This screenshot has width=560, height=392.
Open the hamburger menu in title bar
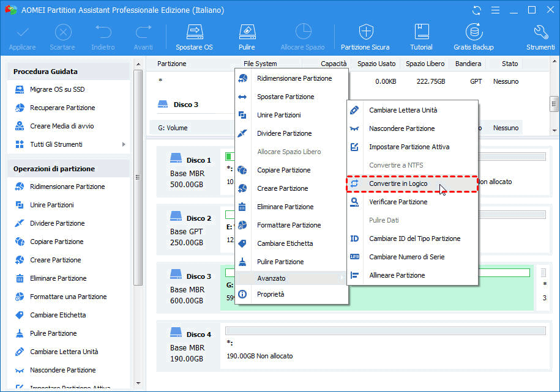pyautogui.click(x=495, y=10)
